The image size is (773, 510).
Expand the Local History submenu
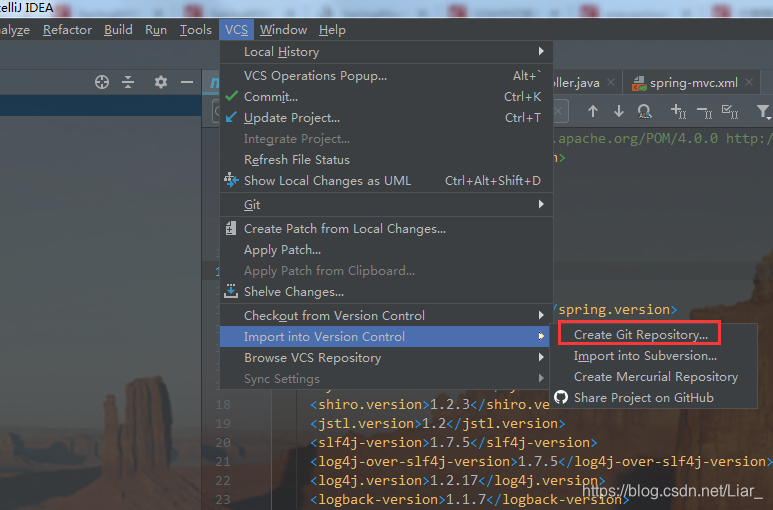(x=541, y=51)
